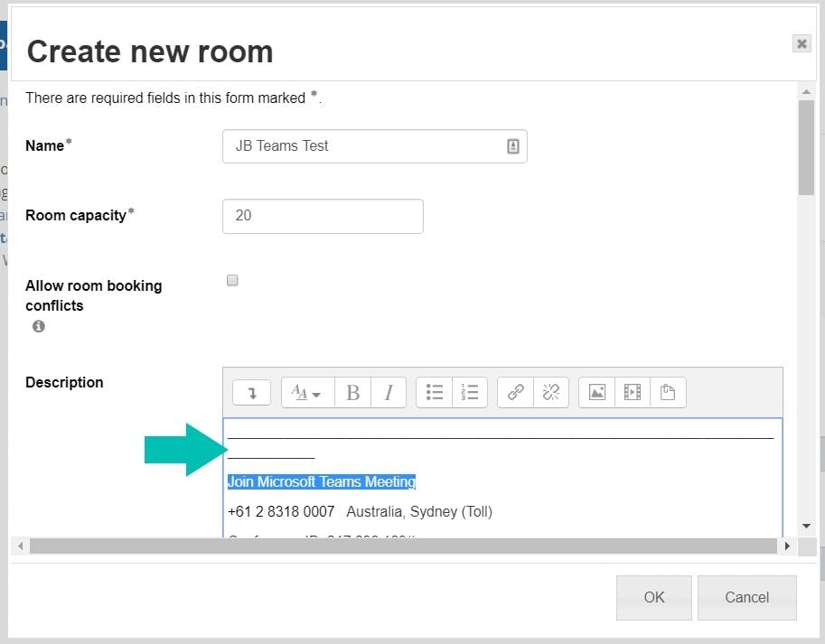Viewport: 825px width, 644px height.
Task: Toggle bold formatting in Description editor
Action: pyautogui.click(x=352, y=392)
